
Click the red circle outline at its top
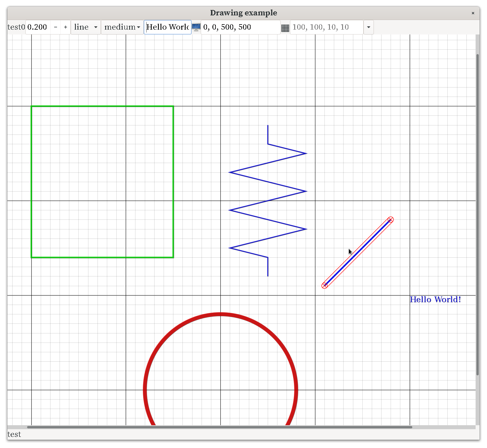[220, 314]
